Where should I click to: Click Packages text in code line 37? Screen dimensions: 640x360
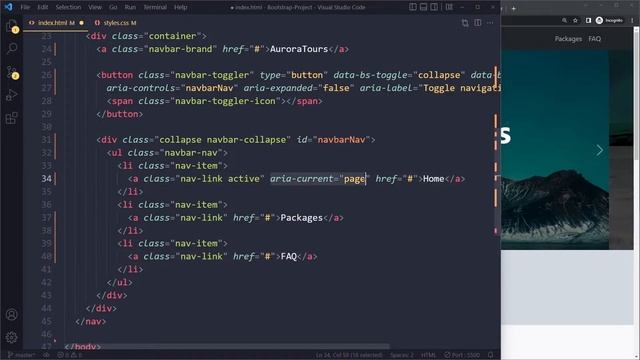pyautogui.click(x=301, y=218)
